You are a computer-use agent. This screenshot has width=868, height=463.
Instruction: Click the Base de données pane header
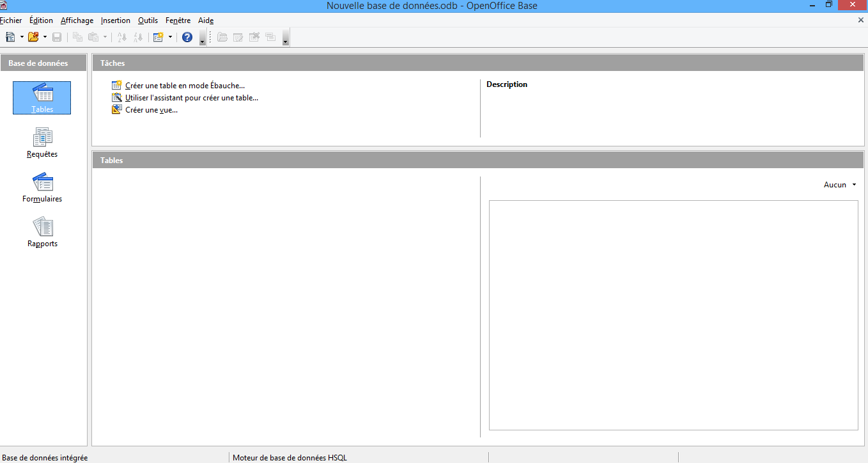[x=43, y=63]
